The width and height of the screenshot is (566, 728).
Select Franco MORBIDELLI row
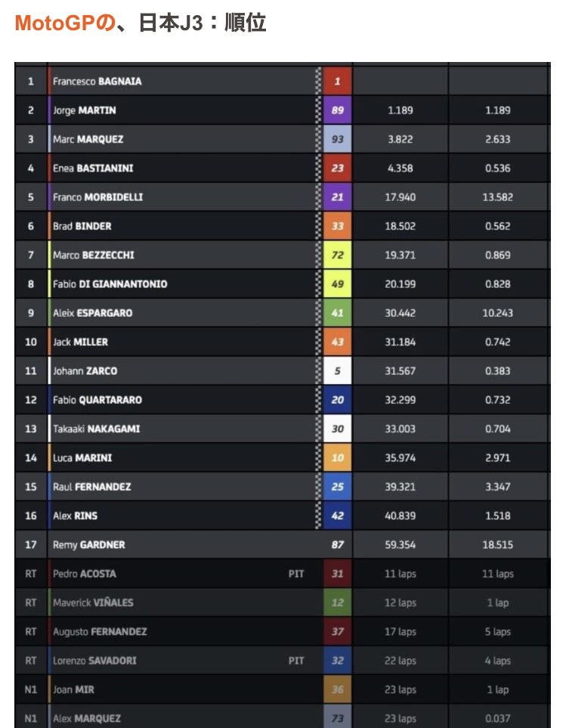point(282,197)
